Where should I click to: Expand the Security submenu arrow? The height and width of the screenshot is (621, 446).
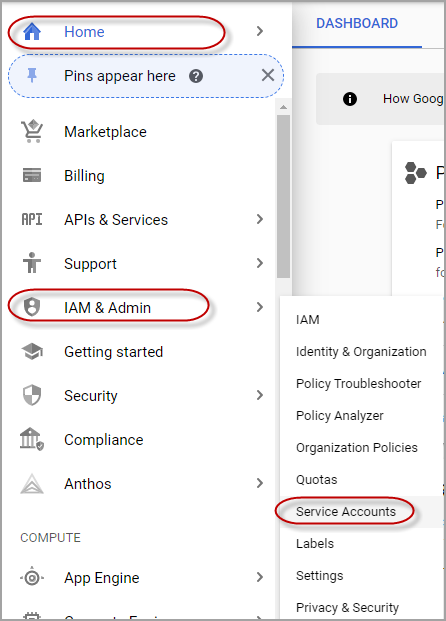(x=260, y=395)
